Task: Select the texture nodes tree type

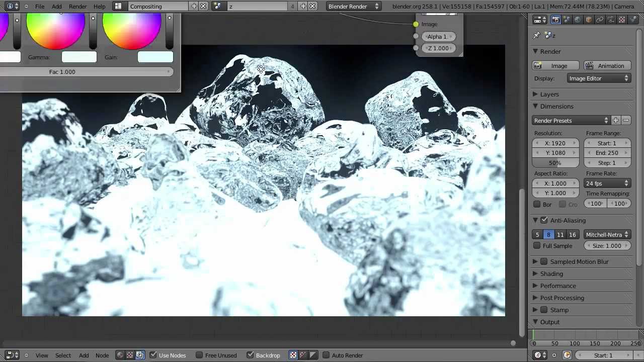Action: [130, 355]
